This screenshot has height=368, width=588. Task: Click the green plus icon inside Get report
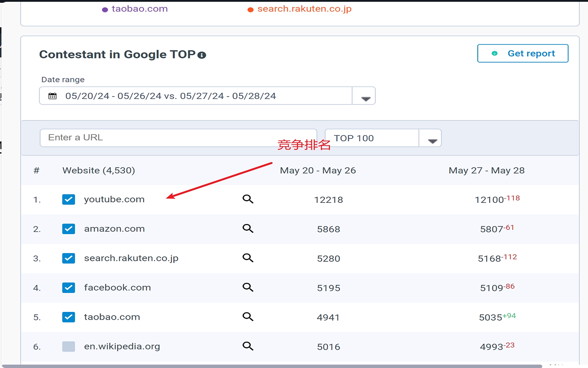click(494, 53)
